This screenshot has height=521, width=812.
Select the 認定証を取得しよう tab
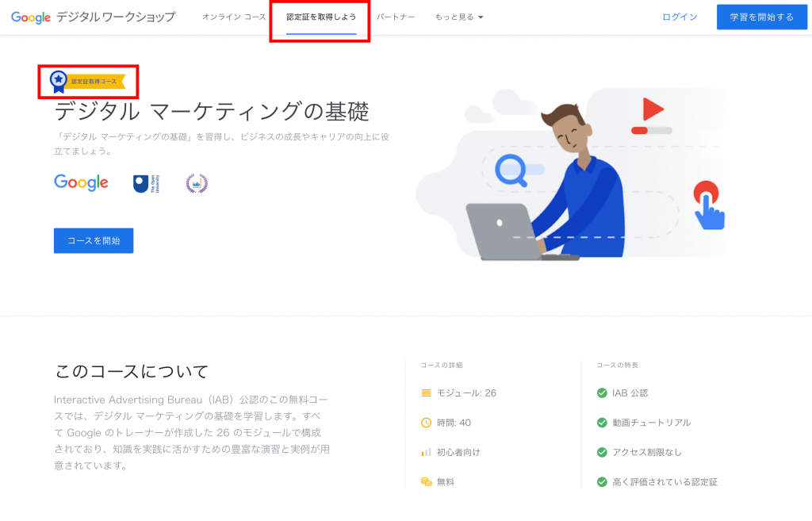coord(321,17)
